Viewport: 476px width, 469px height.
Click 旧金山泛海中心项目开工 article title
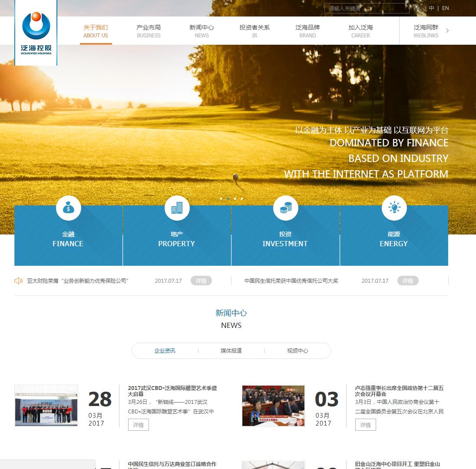[x=397, y=465]
